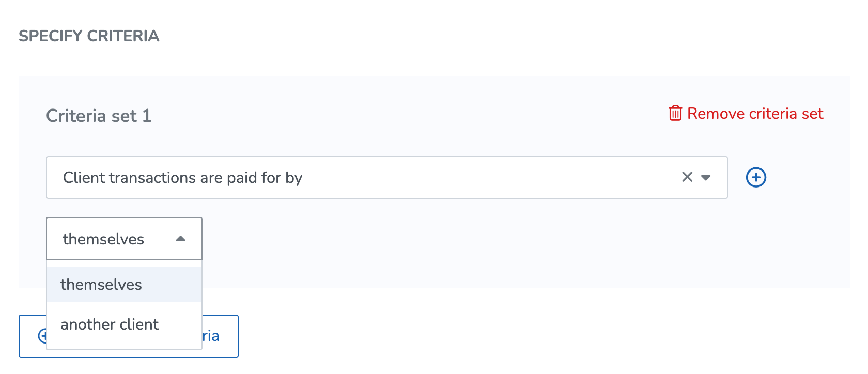Click the 'Criteria set 1' heading
The height and width of the screenshot is (374, 868).
tap(99, 116)
